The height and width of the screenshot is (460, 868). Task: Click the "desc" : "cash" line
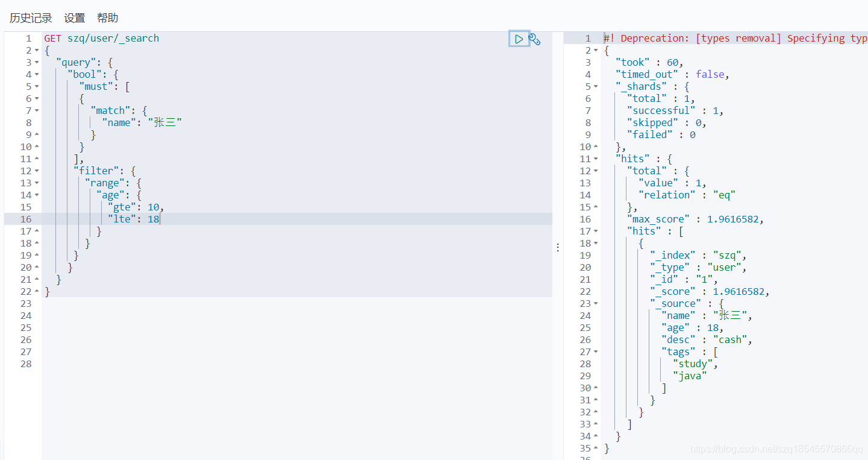(707, 339)
